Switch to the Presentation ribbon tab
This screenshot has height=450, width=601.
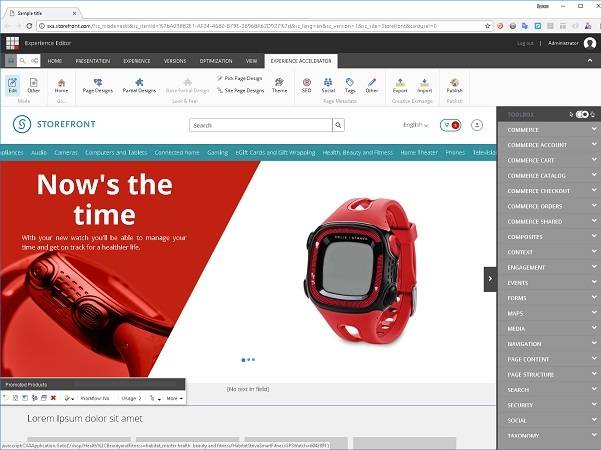(93, 60)
